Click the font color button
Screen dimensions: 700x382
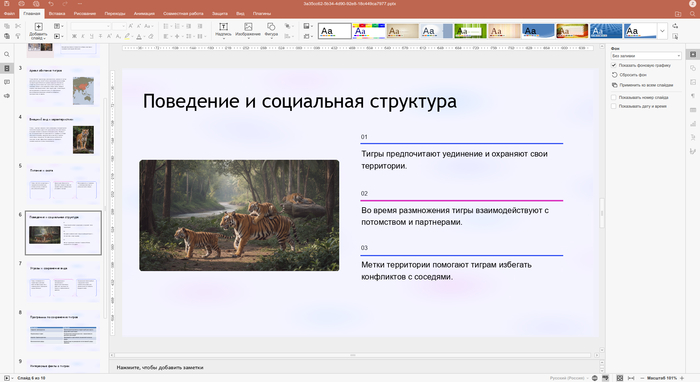(x=139, y=36)
